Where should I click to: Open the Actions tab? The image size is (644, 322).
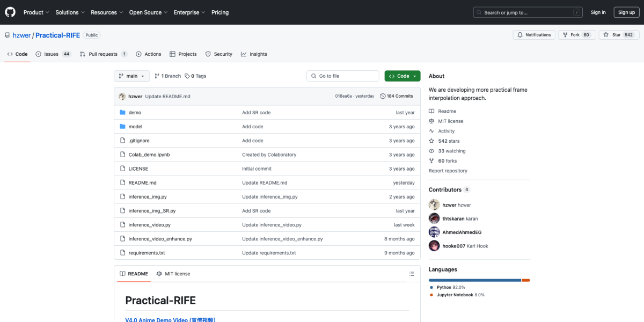pos(149,54)
